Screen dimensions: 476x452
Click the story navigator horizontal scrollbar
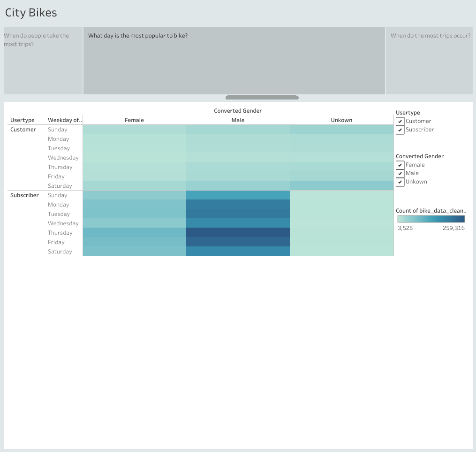262,98
